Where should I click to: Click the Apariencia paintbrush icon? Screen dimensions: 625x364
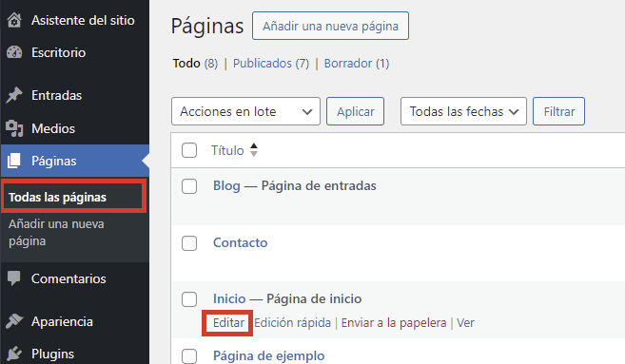click(14, 321)
